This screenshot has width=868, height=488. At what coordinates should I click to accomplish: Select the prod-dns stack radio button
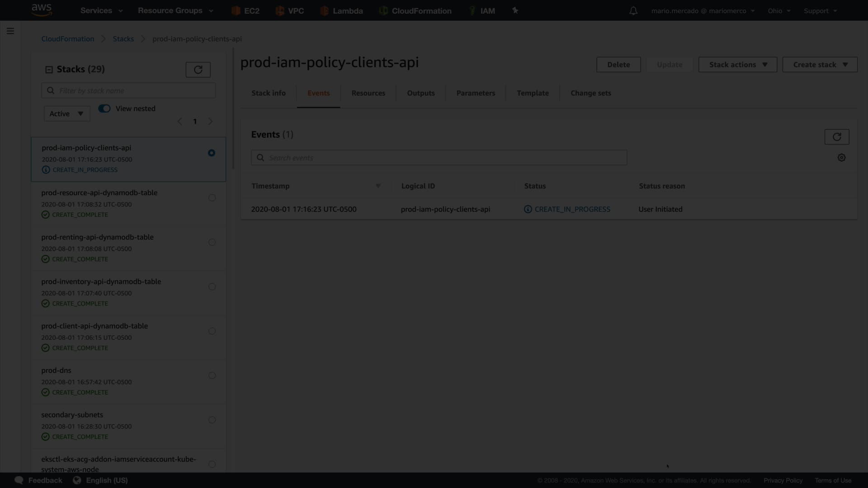pos(212,375)
